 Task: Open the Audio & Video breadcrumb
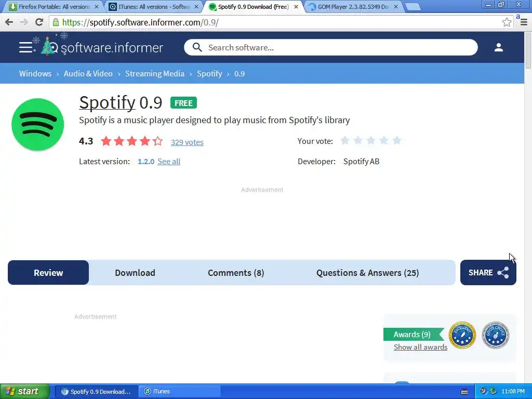click(x=88, y=74)
